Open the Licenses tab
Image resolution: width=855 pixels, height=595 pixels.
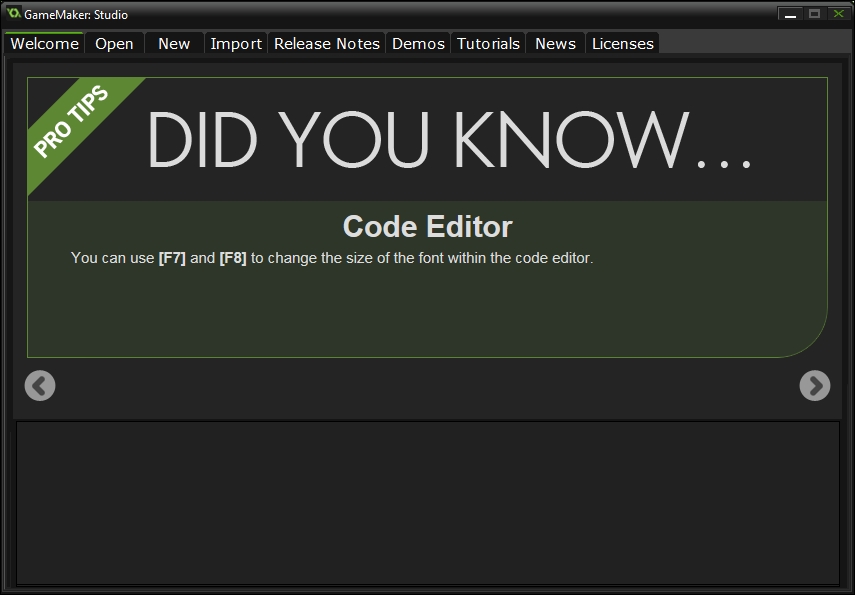tap(622, 43)
